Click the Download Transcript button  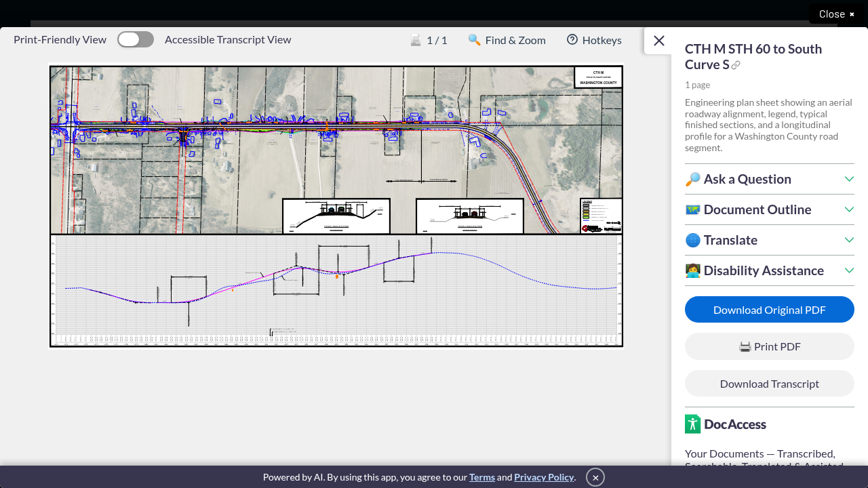pyautogui.click(x=770, y=384)
